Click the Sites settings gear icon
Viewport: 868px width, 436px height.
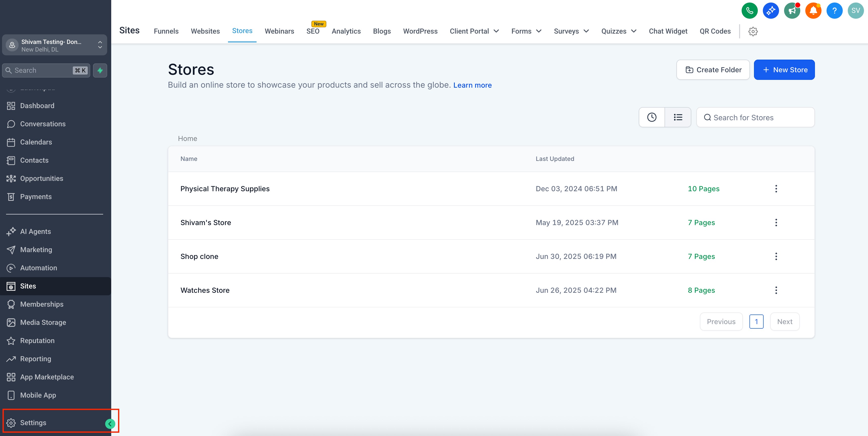[x=753, y=31]
